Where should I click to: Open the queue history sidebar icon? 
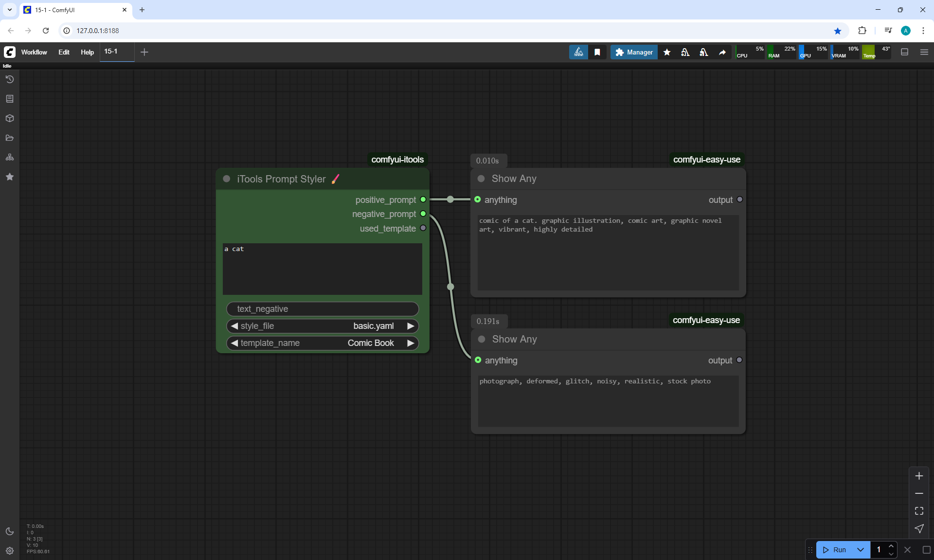point(9,79)
